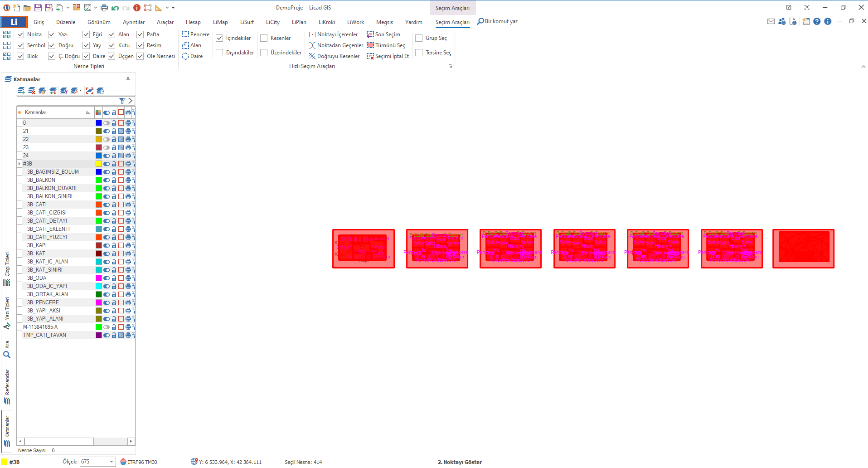Image resolution: width=868 pixels, height=468 pixels.
Task: Click Doğruyu Kesenler selection tool
Action: [x=334, y=56]
